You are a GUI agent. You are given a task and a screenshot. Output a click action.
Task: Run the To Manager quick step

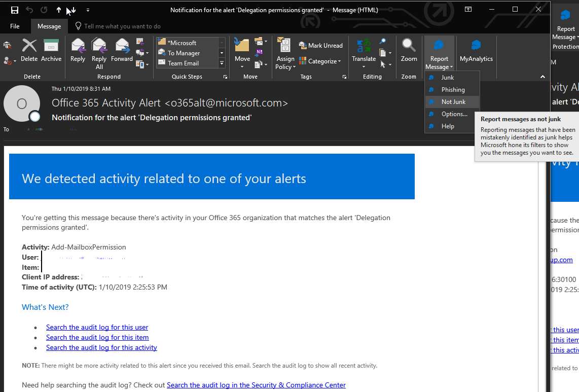(x=188, y=53)
